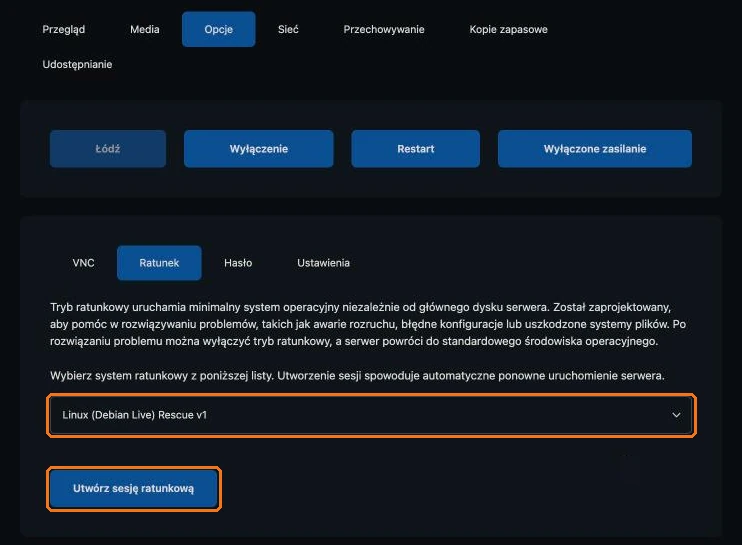Switch to the Udostępnianie tab
This screenshot has height=545, width=742.
[78, 64]
